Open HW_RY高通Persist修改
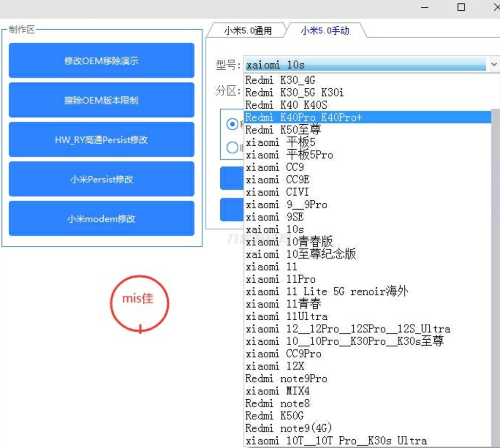The width and height of the screenshot is (500, 448). [x=101, y=139]
